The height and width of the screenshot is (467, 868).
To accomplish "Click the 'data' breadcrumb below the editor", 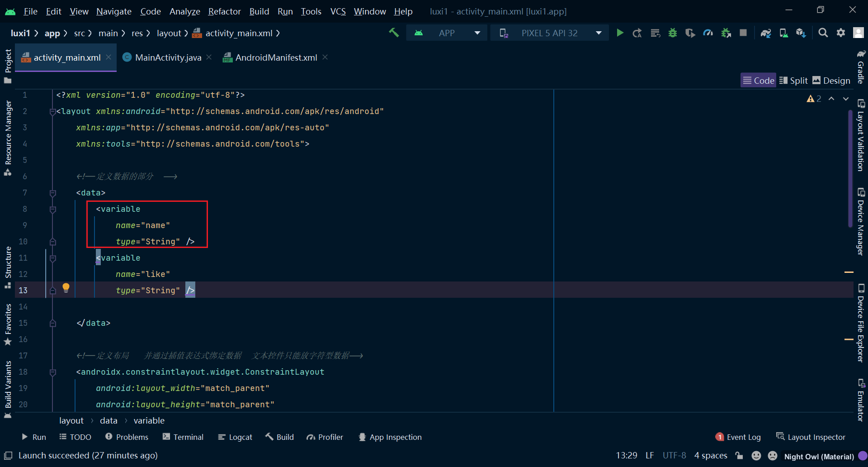I will (x=108, y=421).
